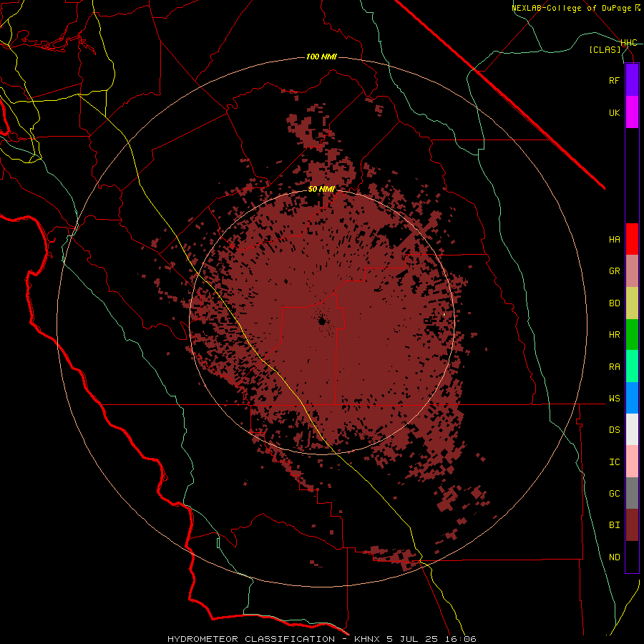644x644 pixels.
Task: Click the DS legend label
Action: 614,430
